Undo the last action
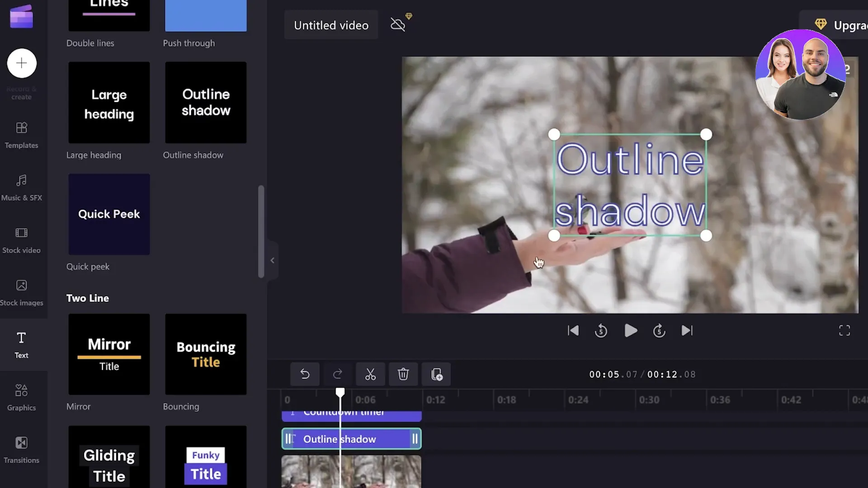 pos(305,374)
